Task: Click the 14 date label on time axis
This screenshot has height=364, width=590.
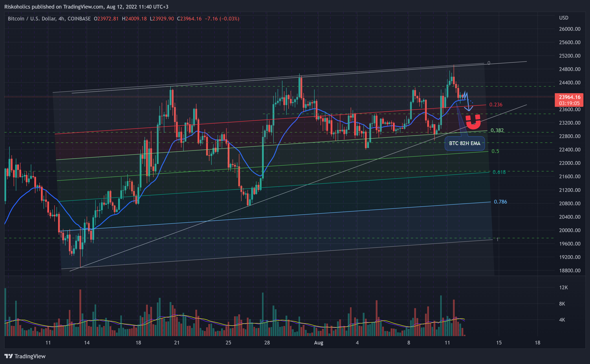Action: coord(87,343)
